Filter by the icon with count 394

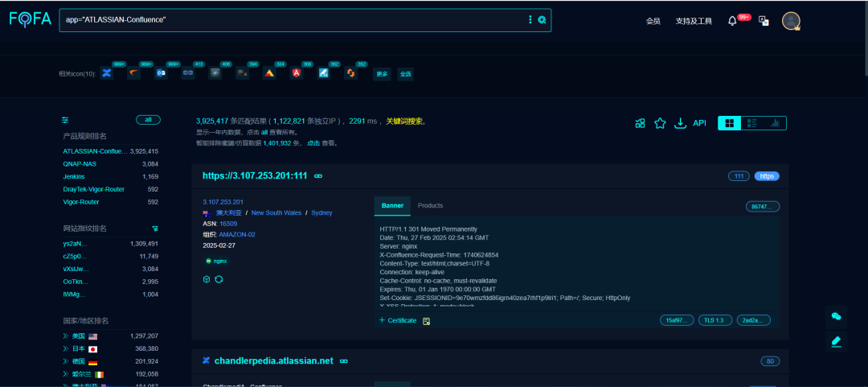click(x=242, y=73)
